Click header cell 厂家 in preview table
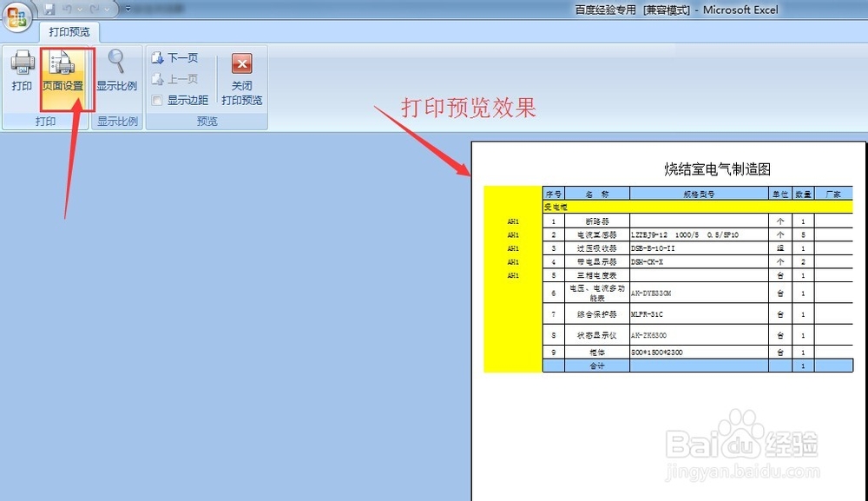Screen dimensions: 868x501 pos(833,194)
